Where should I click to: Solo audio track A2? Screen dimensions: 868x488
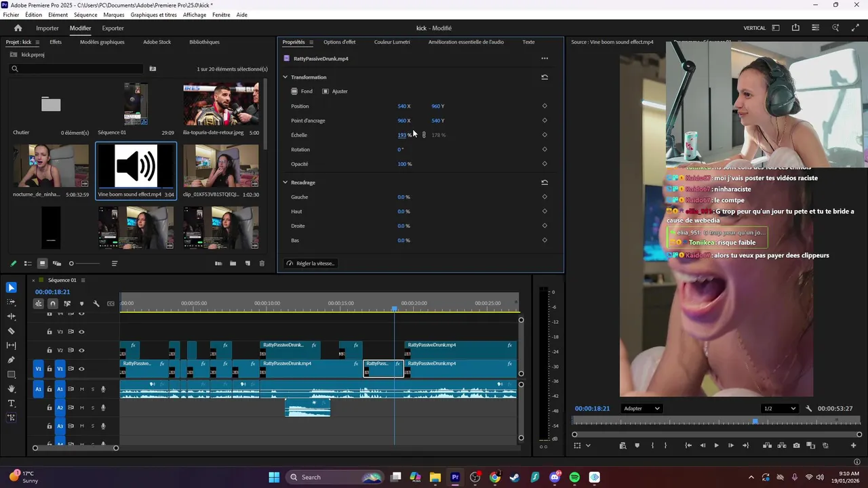point(92,407)
